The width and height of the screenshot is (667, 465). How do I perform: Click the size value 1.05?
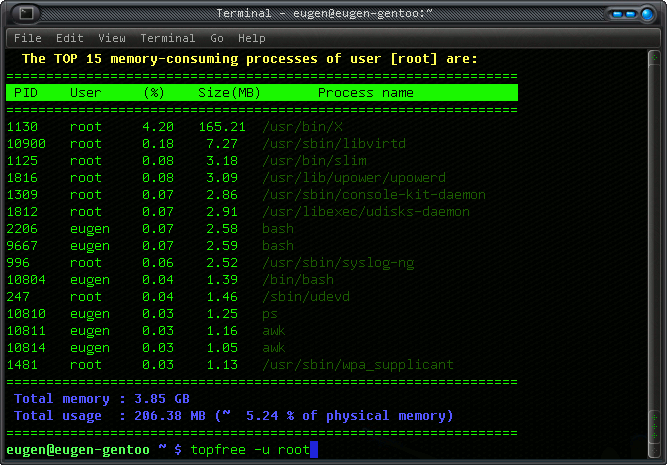(x=222, y=348)
